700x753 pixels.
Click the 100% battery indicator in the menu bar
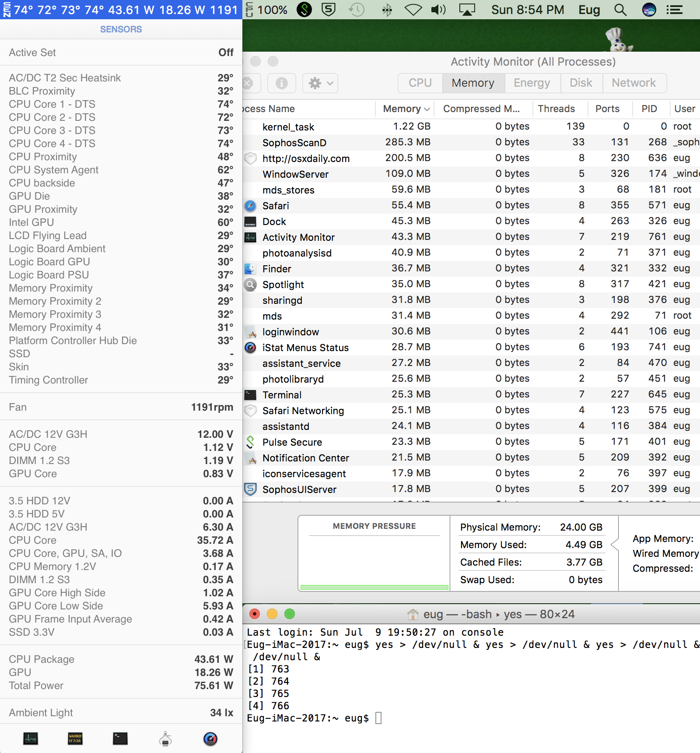pos(267,10)
